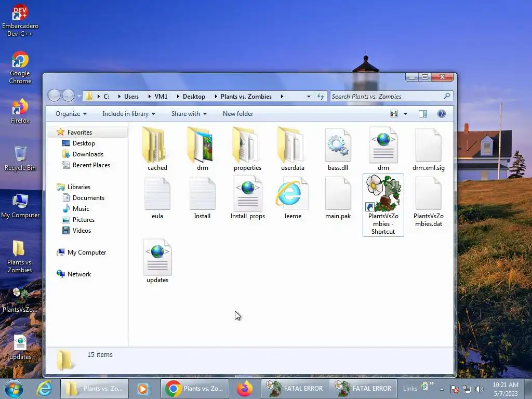Open the view options dropdown arrow
This screenshot has height=399, width=532.
point(405,114)
